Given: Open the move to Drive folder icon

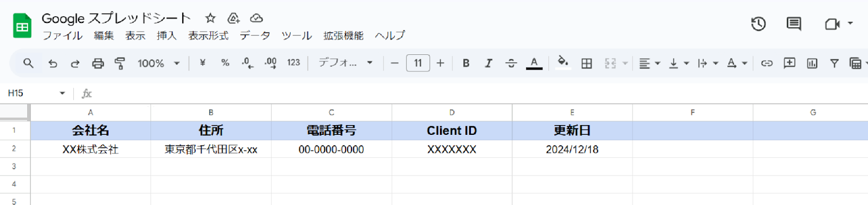Looking at the screenshot, I should [x=234, y=18].
